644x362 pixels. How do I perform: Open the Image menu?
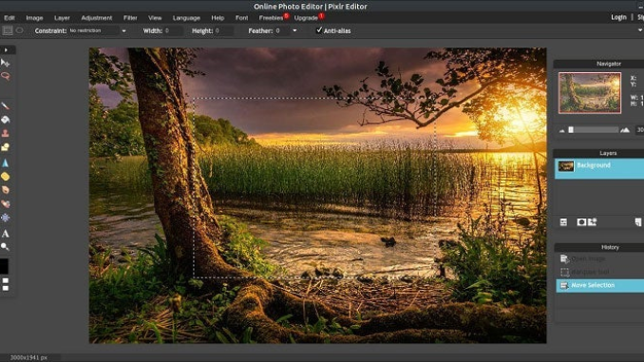click(x=34, y=18)
